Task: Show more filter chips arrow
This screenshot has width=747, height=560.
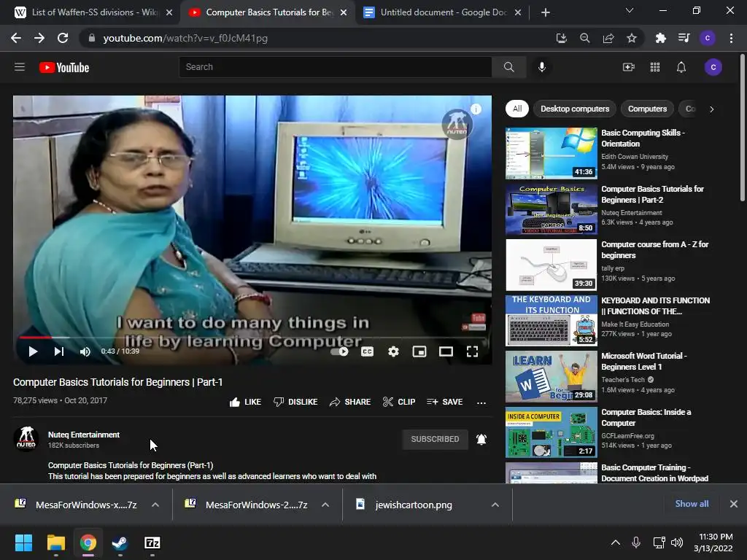Action: 712,109
